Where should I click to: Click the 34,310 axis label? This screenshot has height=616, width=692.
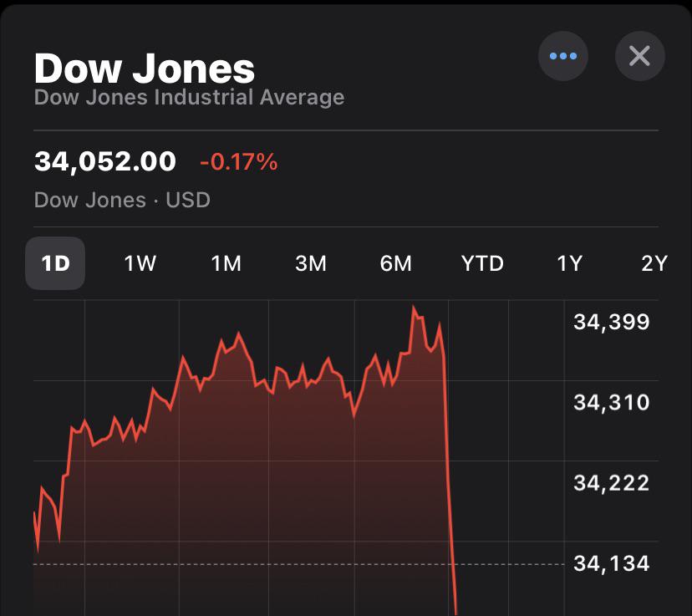click(x=611, y=403)
